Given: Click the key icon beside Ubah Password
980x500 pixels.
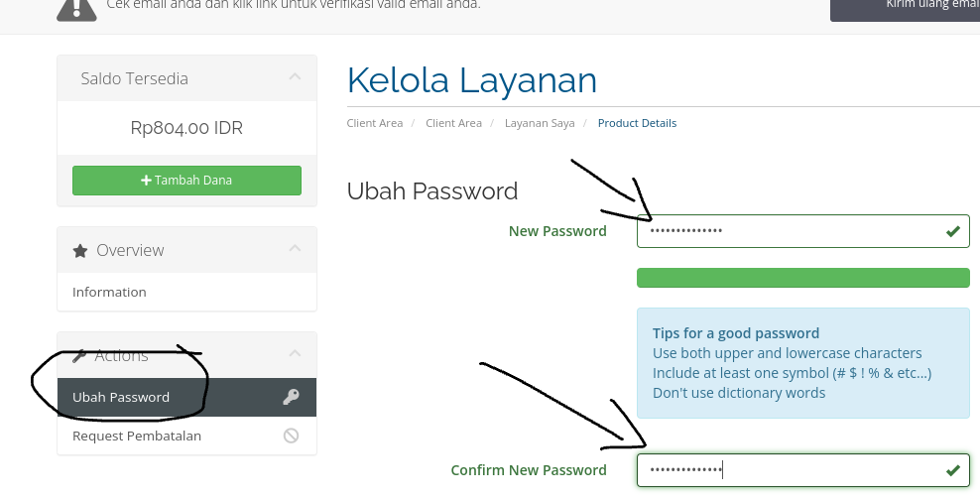Looking at the screenshot, I should [x=291, y=397].
